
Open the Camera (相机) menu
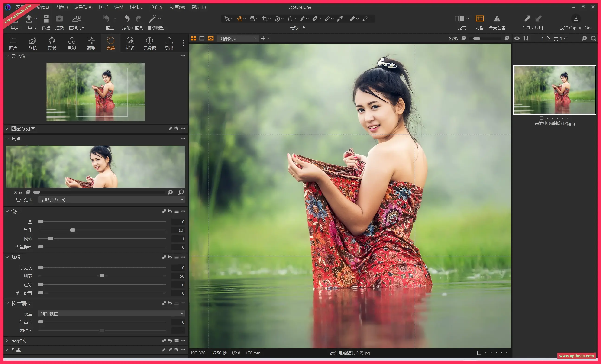point(136,7)
